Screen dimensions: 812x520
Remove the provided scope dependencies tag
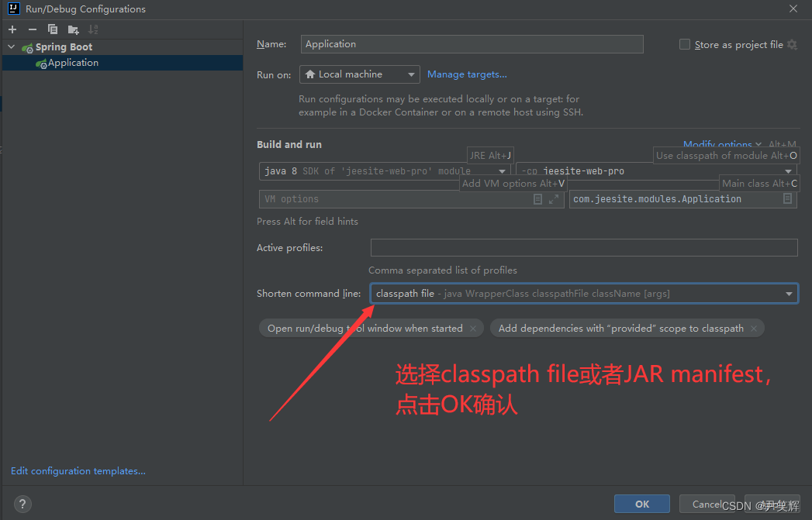point(753,328)
